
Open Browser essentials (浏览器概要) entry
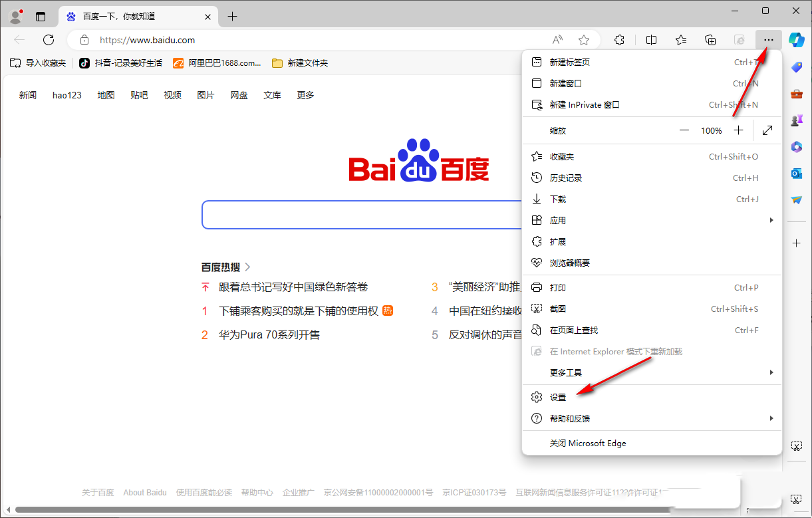point(652,263)
